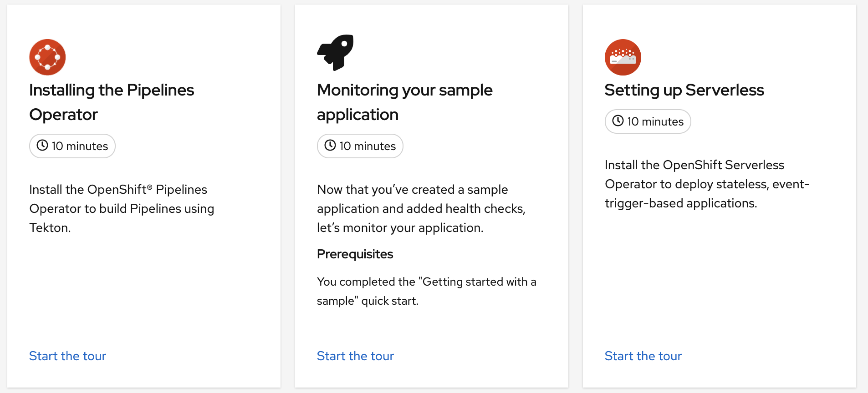Start the tour for Monitoring your sample application

coord(355,356)
